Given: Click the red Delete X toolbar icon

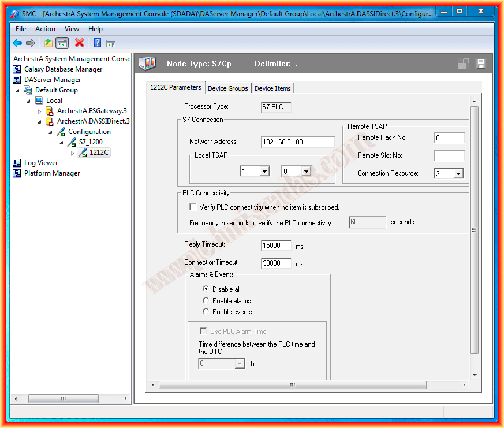Looking at the screenshot, I should (80, 43).
